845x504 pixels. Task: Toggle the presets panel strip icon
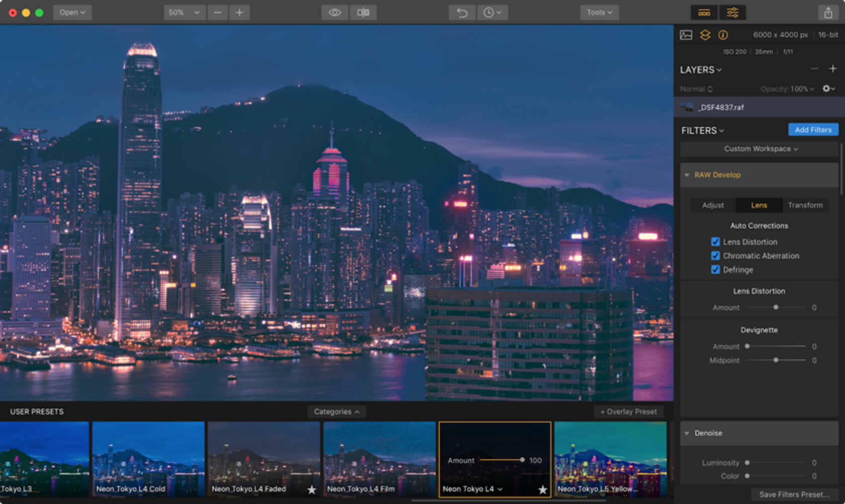coord(704,13)
